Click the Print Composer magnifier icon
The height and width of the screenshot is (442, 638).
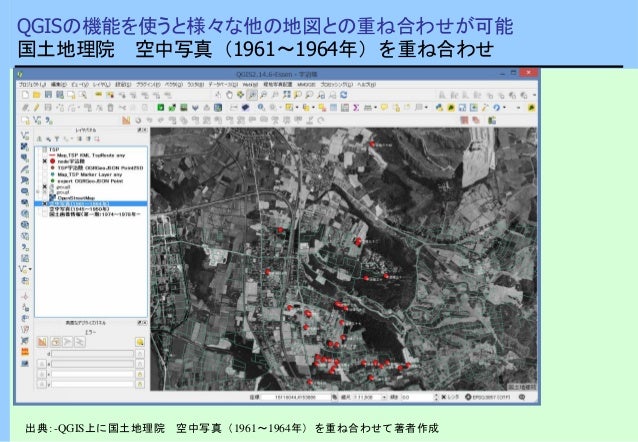pos(83,95)
